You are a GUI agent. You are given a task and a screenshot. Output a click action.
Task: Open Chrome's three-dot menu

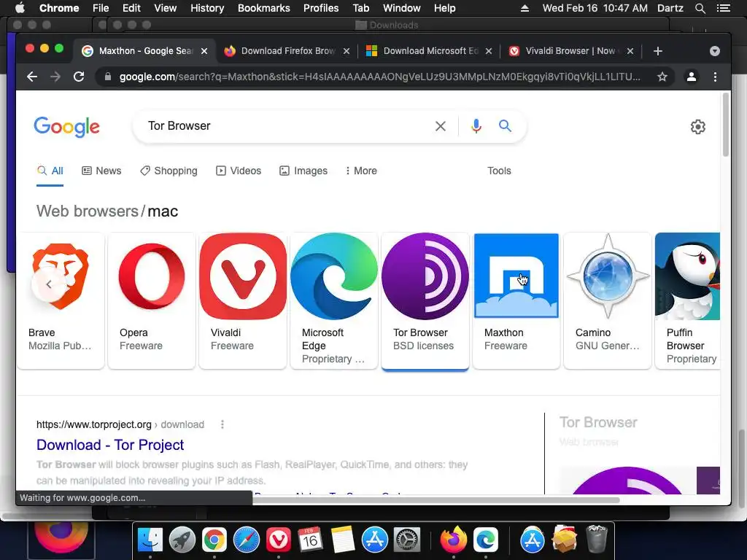[715, 77]
